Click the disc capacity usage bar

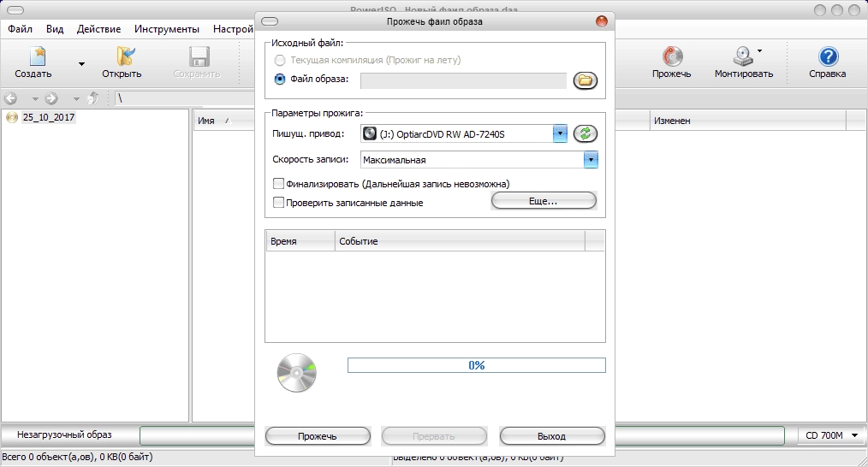click(197, 436)
